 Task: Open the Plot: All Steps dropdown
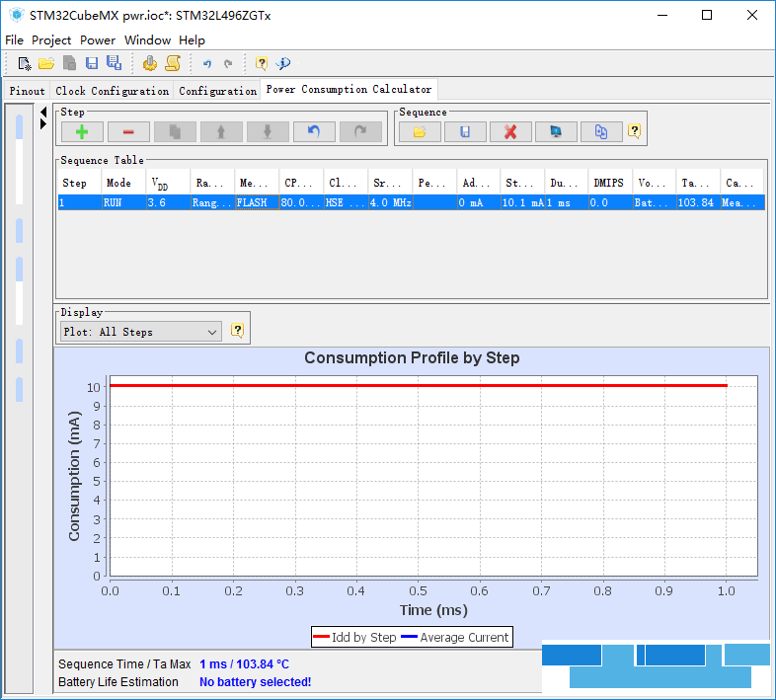coord(140,332)
